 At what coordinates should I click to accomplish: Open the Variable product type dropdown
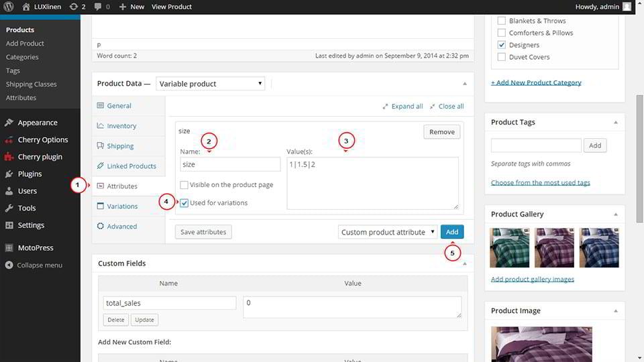tap(211, 84)
